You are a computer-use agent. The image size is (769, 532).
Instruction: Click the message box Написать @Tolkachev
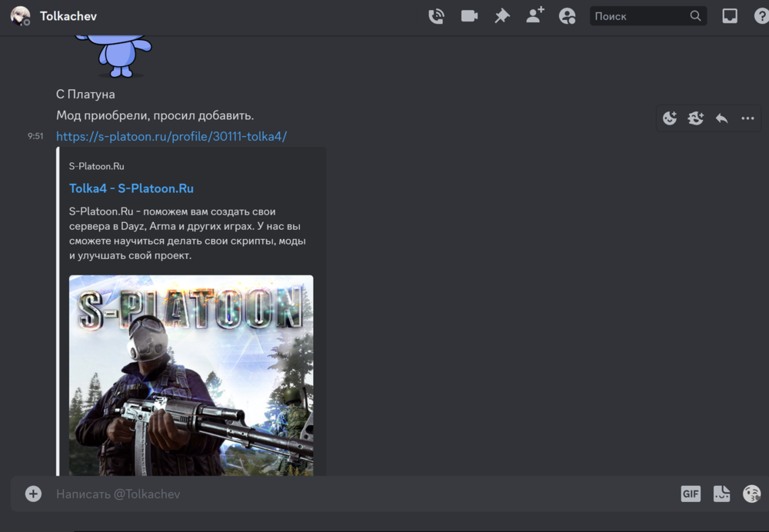(364, 494)
